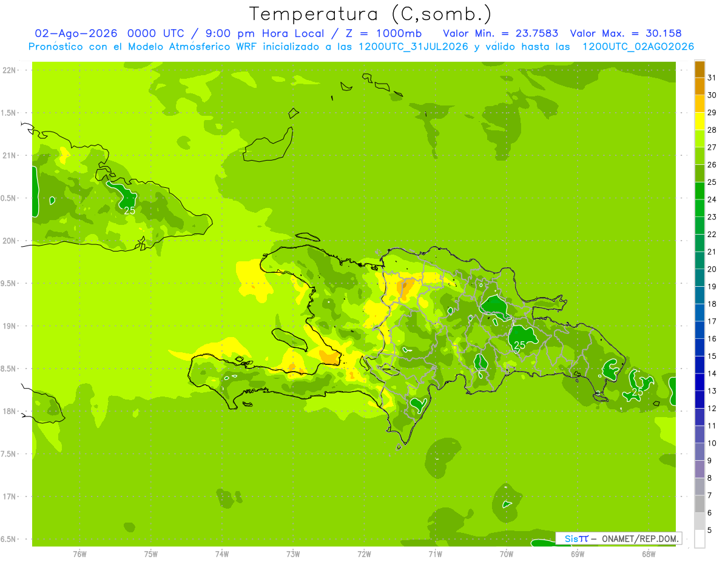The image size is (728, 562).
Task: Click the "20" colorbar value
Action: [712, 269]
